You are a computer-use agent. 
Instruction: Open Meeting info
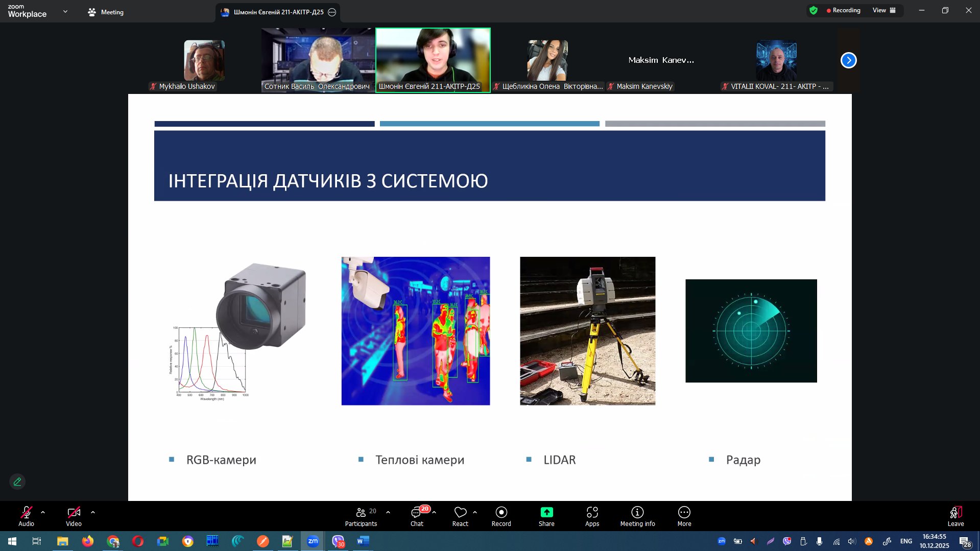[637, 516]
